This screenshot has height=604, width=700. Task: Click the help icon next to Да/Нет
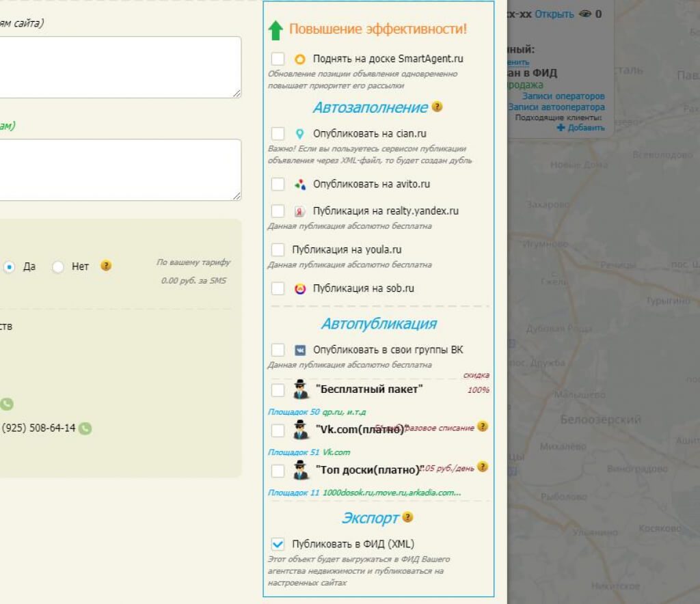point(106,265)
